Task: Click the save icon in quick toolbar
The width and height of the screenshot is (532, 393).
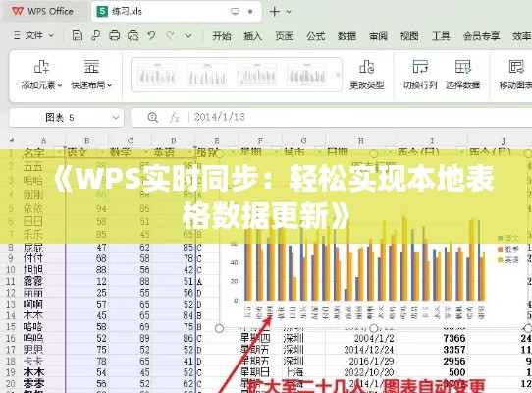Action: coord(77,35)
